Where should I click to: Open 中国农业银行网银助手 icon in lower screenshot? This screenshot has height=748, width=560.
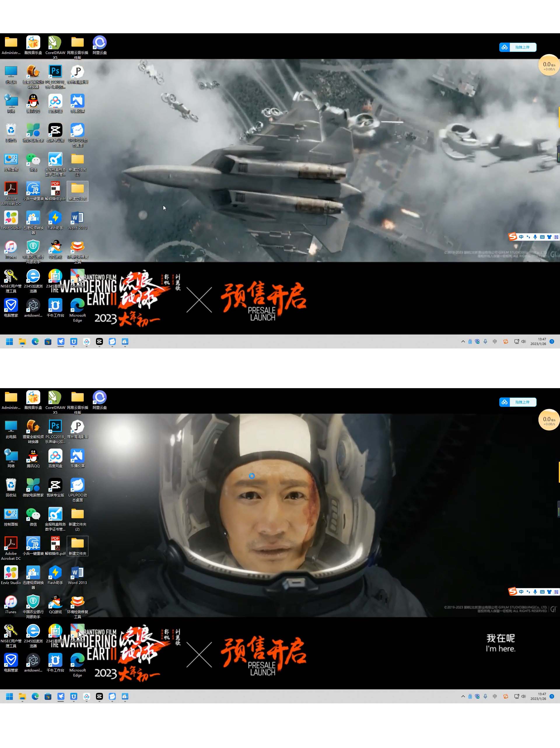click(x=33, y=606)
